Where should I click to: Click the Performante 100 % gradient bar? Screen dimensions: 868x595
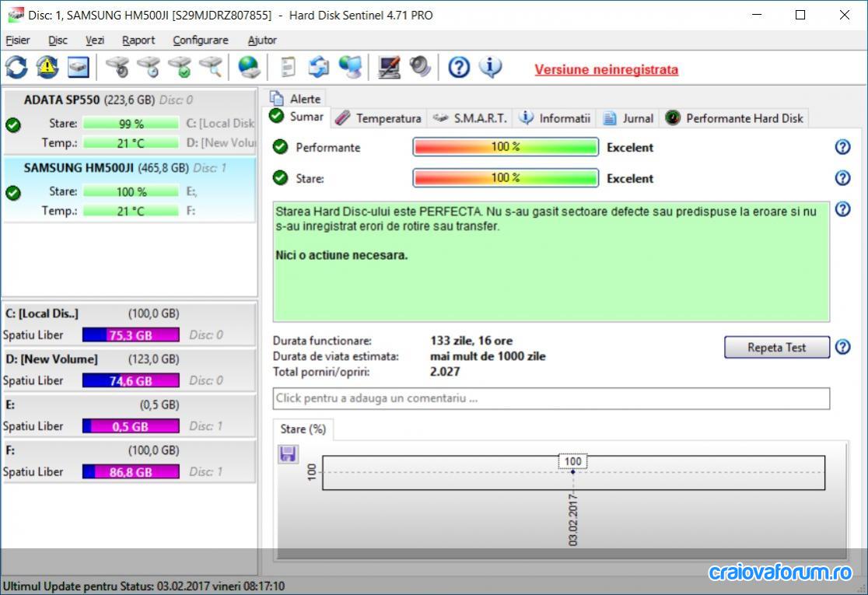click(x=506, y=147)
